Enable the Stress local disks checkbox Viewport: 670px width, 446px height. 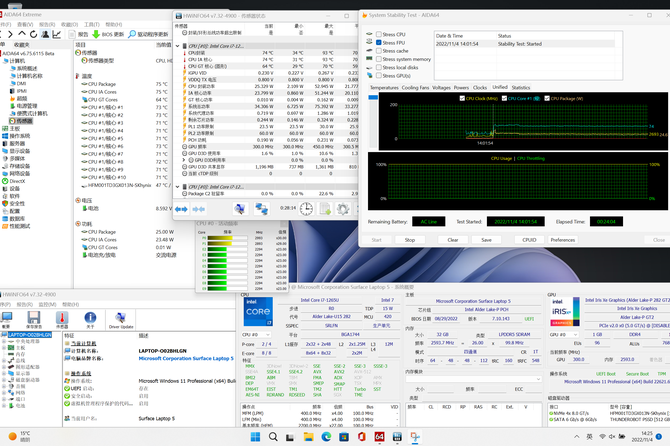click(379, 67)
